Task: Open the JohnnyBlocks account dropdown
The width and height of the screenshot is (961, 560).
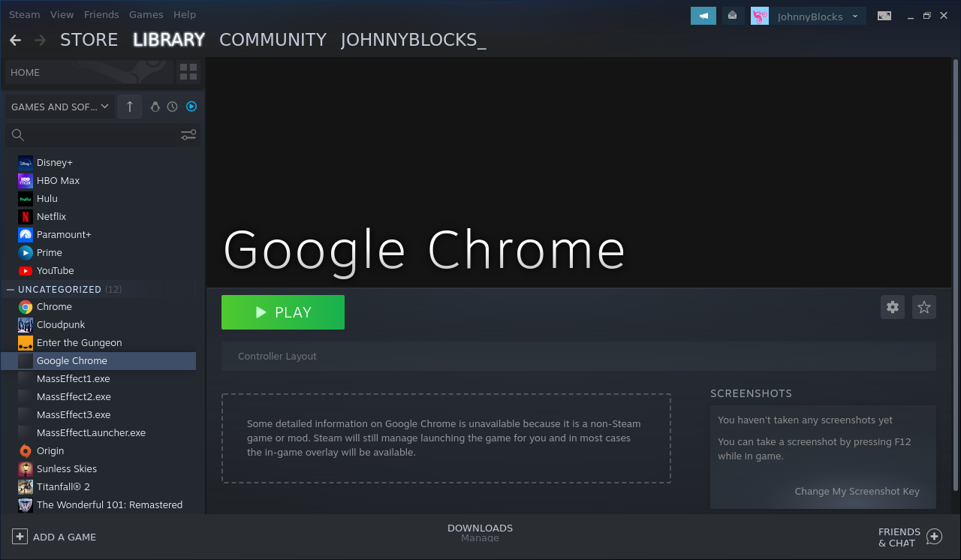Action: pyautogui.click(x=818, y=16)
